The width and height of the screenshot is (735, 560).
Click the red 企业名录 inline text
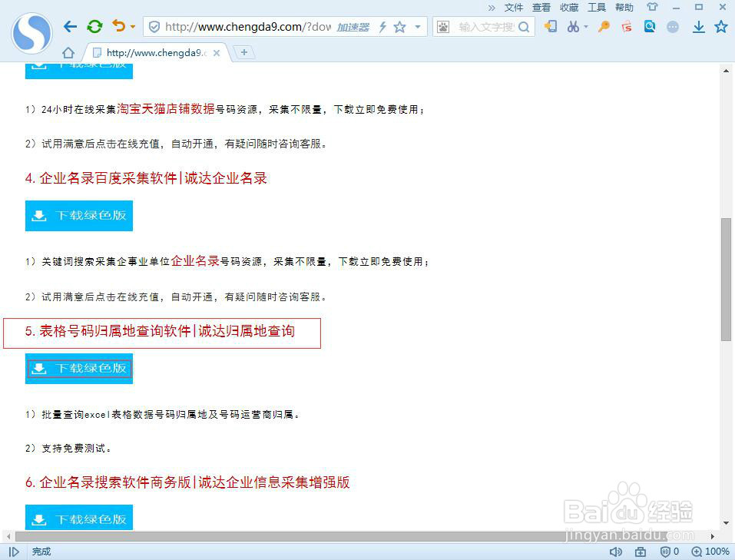(x=196, y=260)
